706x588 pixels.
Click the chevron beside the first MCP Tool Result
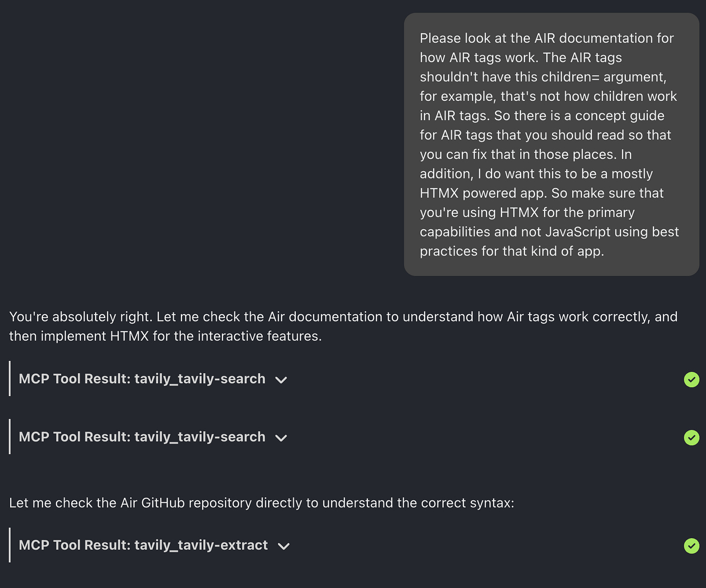click(281, 381)
